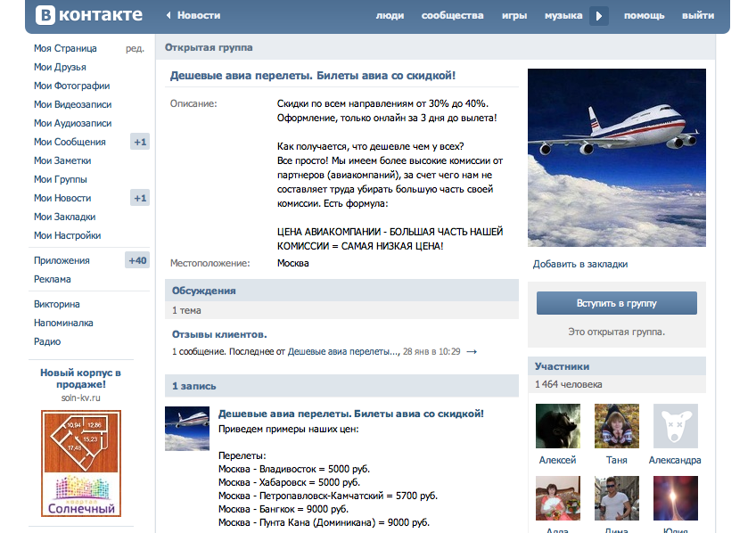Click the Солнечный apartment plan ad image
Image resolution: width=756 pixels, height=533 pixels.
click(x=81, y=463)
